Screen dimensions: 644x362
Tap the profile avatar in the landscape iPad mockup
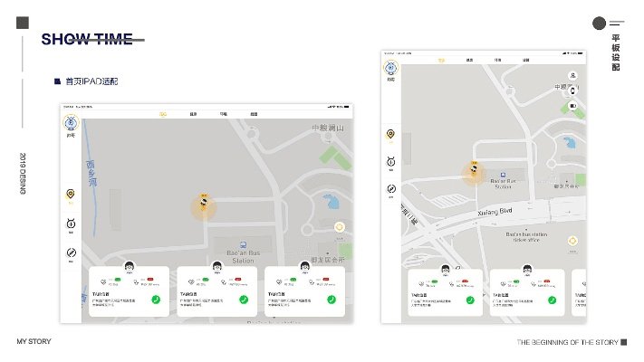[71, 123]
